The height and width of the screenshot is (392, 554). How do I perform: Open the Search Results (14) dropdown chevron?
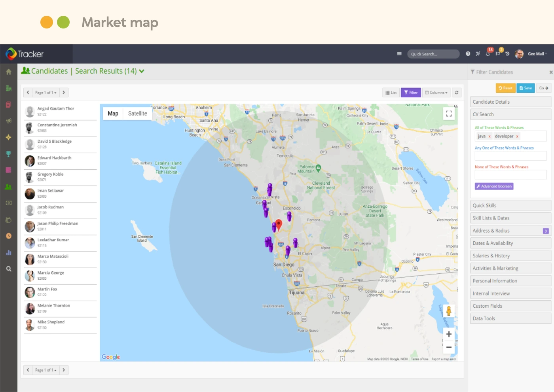coord(142,71)
